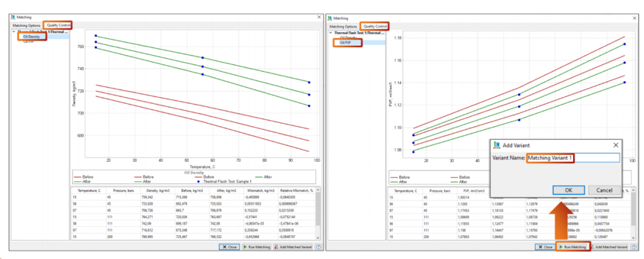This screenshot has width=644, height=259.
Task: Close the Add Variant dialog with X
Action: pos(615,145)
